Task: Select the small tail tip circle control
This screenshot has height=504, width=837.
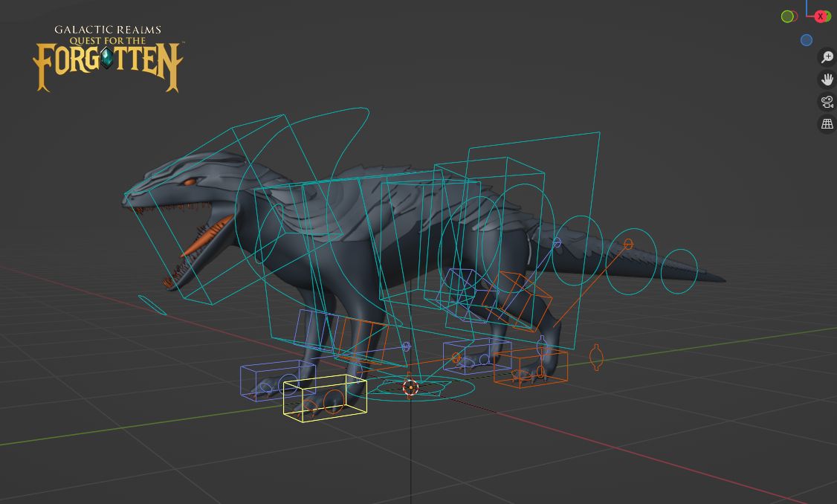Action: [x=679, y=271]
